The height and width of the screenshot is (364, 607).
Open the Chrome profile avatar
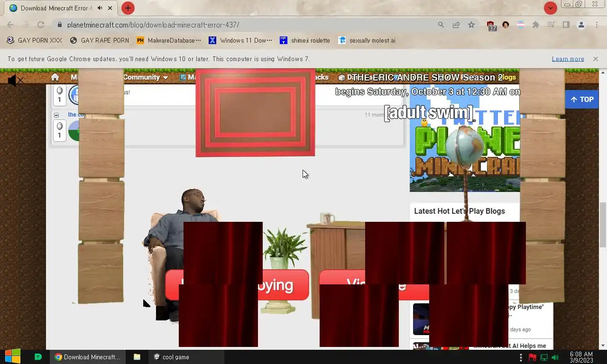[x=581, y=25]
